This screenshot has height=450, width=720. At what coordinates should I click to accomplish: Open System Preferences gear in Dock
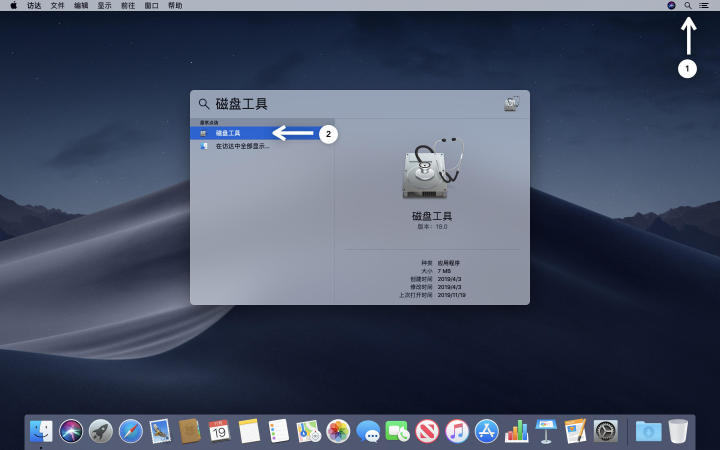[606, 432]
